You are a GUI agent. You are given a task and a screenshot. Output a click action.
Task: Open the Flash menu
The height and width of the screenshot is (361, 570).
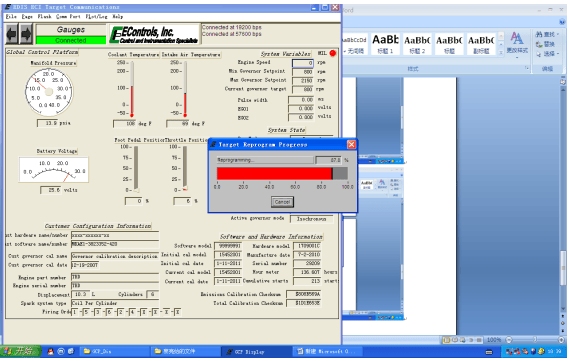point(44,17)
